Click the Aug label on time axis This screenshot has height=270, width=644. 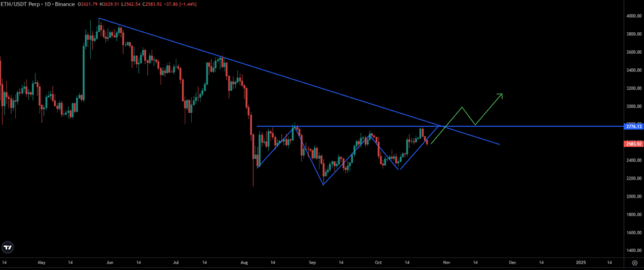(x=245, y=262)
